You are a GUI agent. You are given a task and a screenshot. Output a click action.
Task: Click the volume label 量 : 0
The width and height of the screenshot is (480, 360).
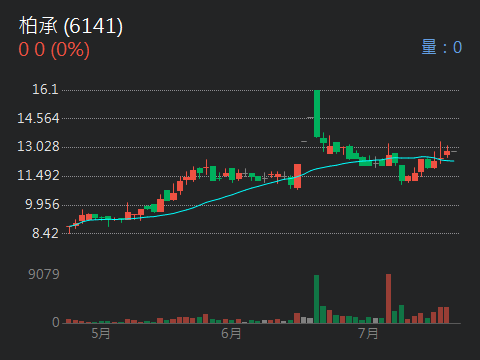442,47
